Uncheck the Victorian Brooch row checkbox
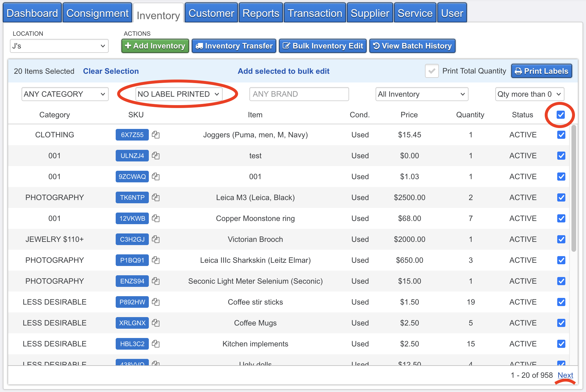The width and height of the screenshot is (586, 392). [x=561, y=239]
